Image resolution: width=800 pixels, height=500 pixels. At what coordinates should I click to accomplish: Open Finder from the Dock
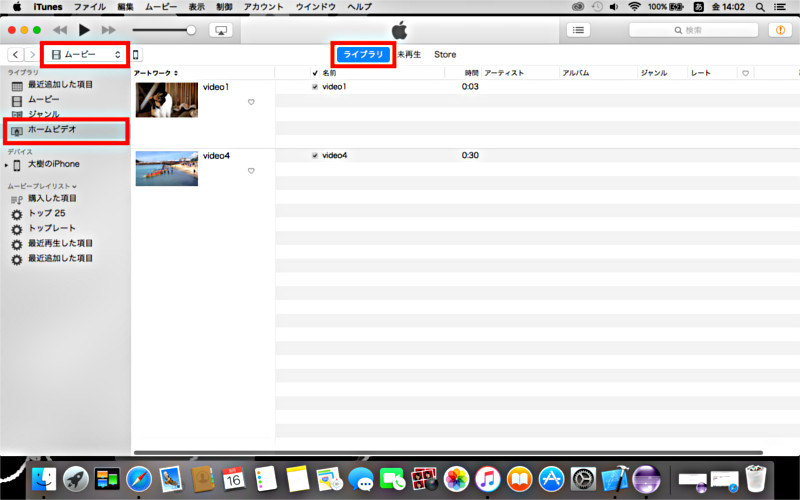[44, 480]
